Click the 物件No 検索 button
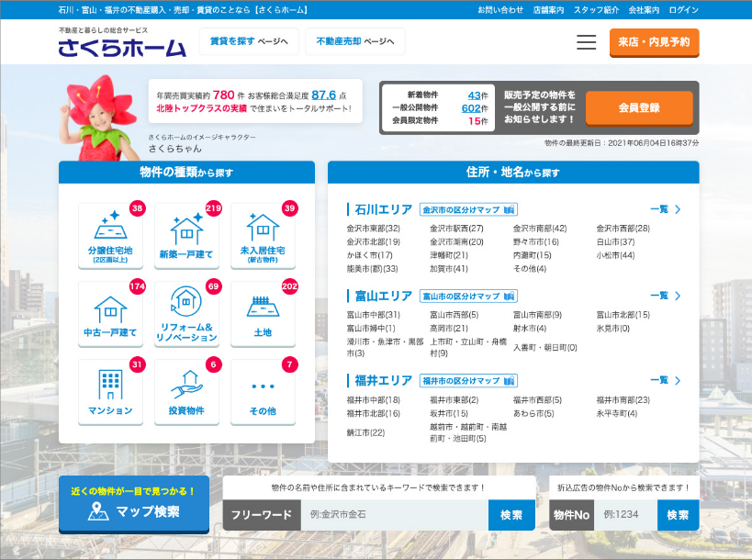 point(678,515)
